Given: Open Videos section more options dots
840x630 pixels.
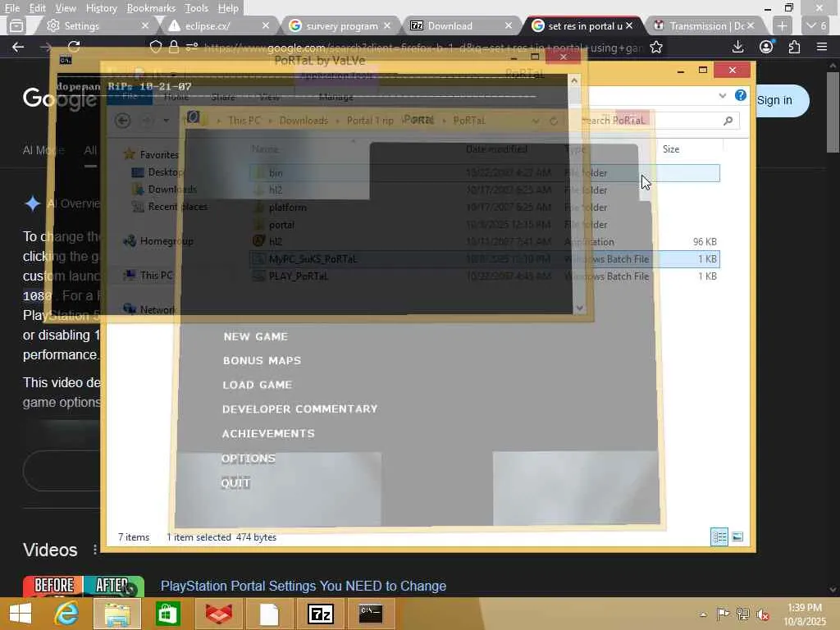Looking at the screenshot, I should click(95, 550).
